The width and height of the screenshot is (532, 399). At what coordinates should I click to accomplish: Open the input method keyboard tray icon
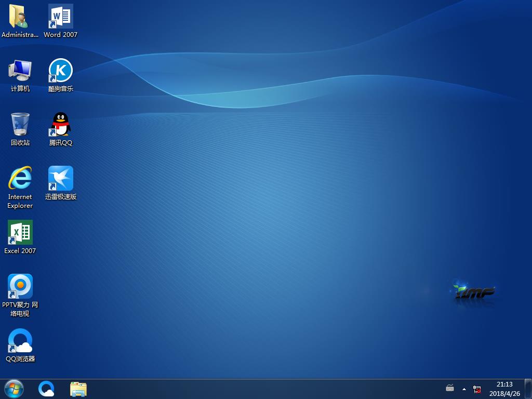[450, 389]
